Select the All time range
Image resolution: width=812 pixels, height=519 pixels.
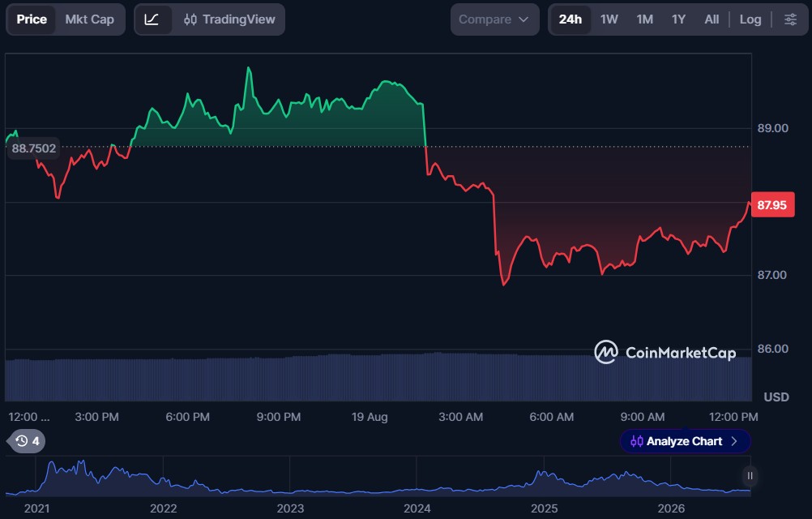tap(712, 19)
